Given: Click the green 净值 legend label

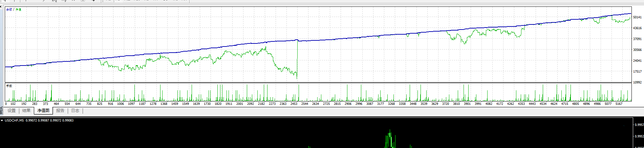Looking at the screenshot, I should tap(18, 10).
